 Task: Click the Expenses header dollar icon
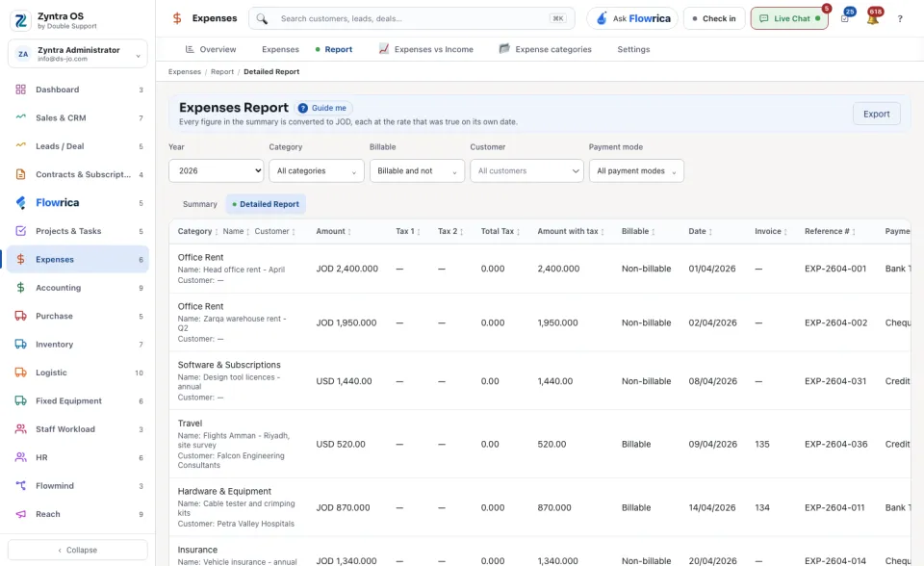(177, 18)
